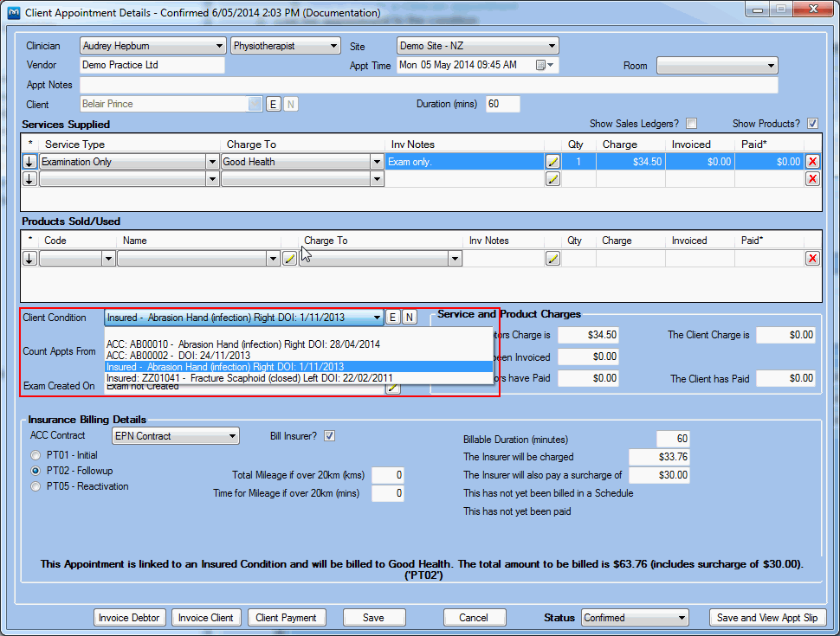Image resolution: width=840 pixels, height=636 pixels.
Task: Click pencil icon beside product Name field
Action: pyautogui.click(x=289, y=259)
